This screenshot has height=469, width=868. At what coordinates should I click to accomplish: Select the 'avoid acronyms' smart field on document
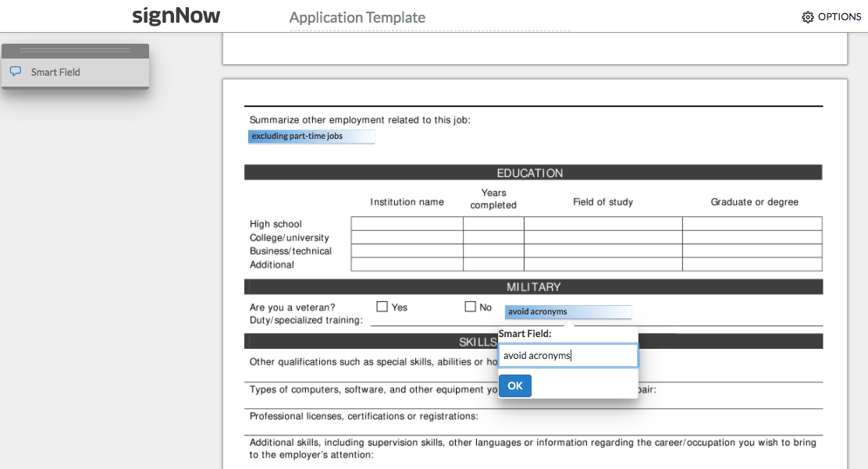click(568, 311)
